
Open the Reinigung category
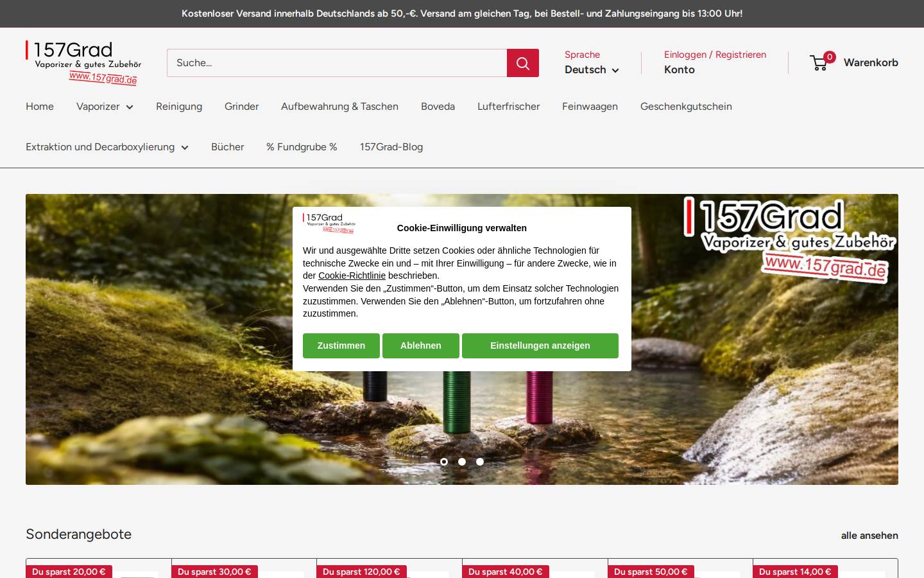pyautogui.click(x=179, y=107)
